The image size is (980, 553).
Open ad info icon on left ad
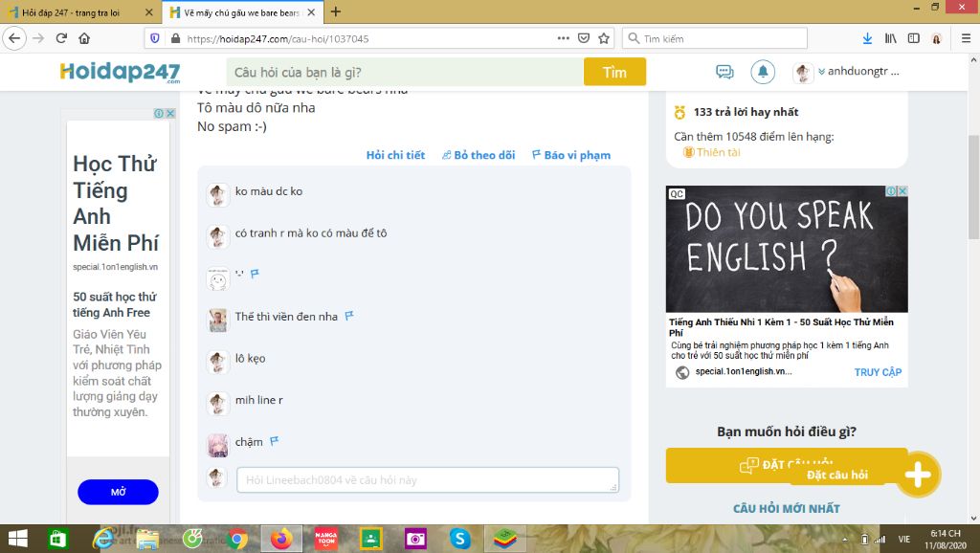click(x=159, y=113)
